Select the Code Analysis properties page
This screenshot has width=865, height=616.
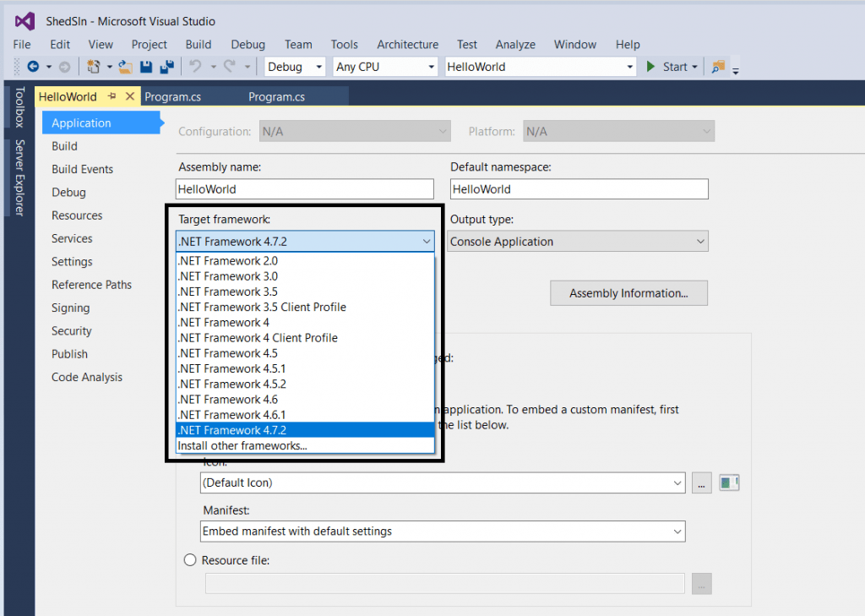87,377
